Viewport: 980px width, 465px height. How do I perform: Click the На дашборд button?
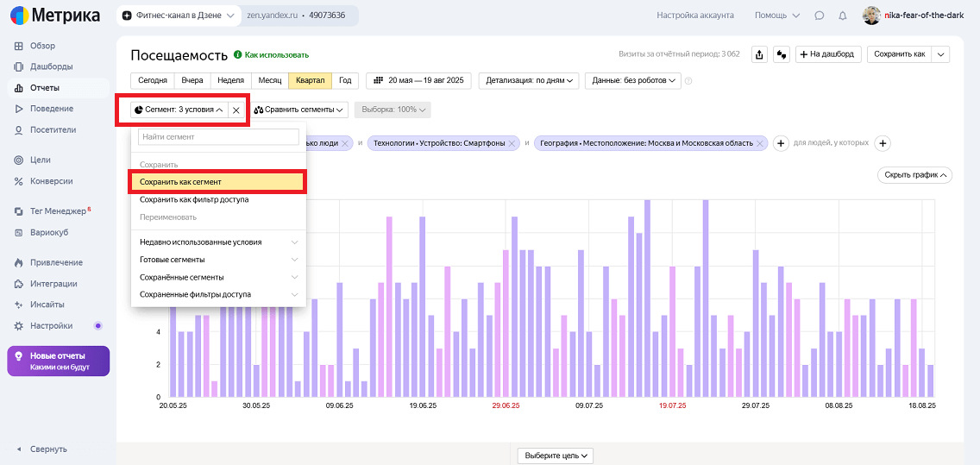coord(827,54)
